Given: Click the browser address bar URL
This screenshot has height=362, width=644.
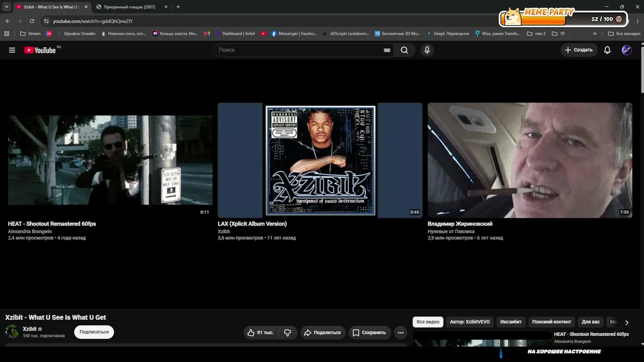Looking at the screenshot, I should (x=93, y=21).
